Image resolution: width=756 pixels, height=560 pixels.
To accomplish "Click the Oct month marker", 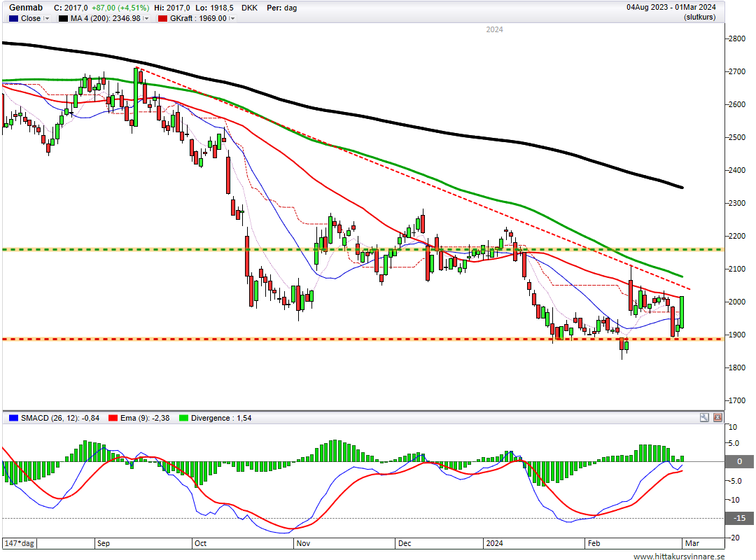I will pyautogui.click(x=201, y=543).
